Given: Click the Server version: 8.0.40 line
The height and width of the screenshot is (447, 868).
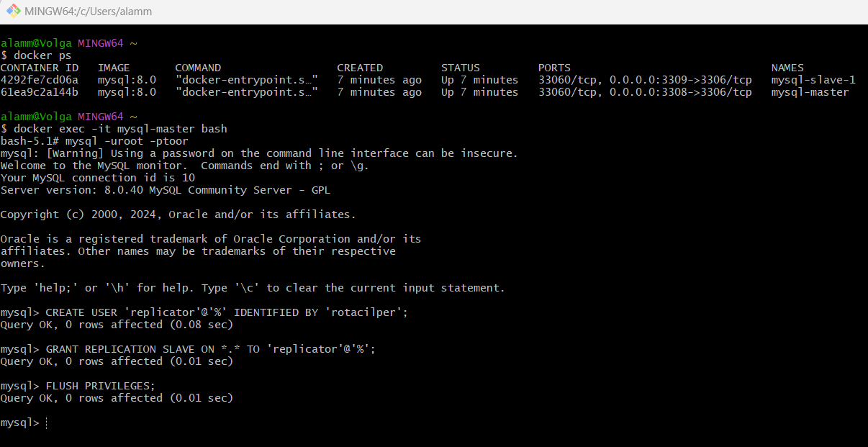Looking at the screenshot, I should click(x=166, y=190).
